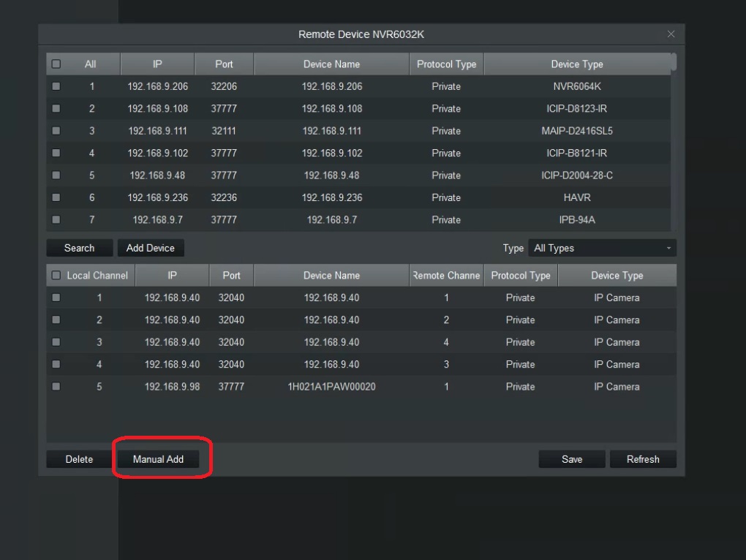Check channel 5 with name 1H021A1PAW00020
Viewport: 746px width, 560px height.
56,387
